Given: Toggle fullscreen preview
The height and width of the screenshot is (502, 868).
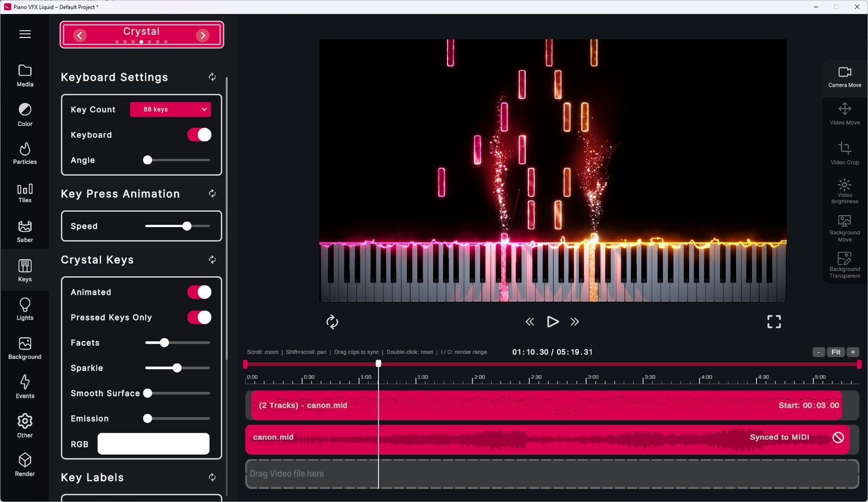Looking at the screenshot, I should [774, 322].
